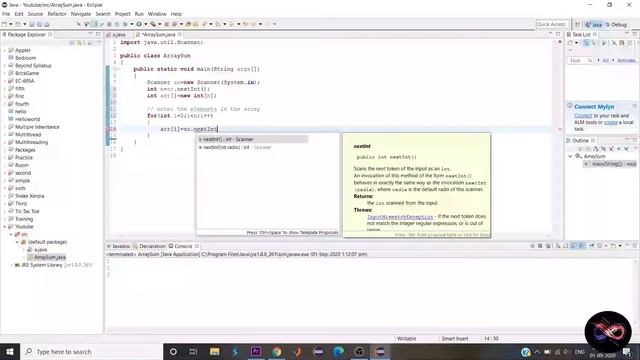Open File Explorer from the taskbar

(215, 352)
